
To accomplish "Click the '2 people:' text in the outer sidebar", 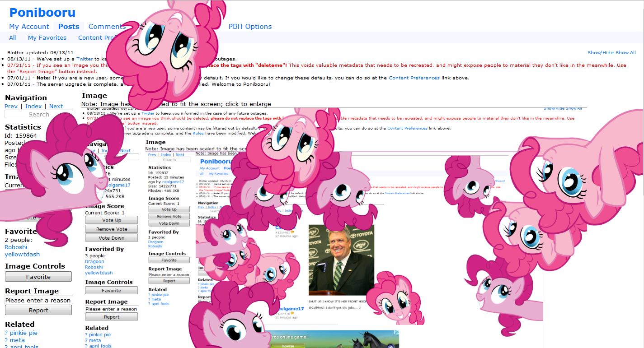I will coord(19,240).
